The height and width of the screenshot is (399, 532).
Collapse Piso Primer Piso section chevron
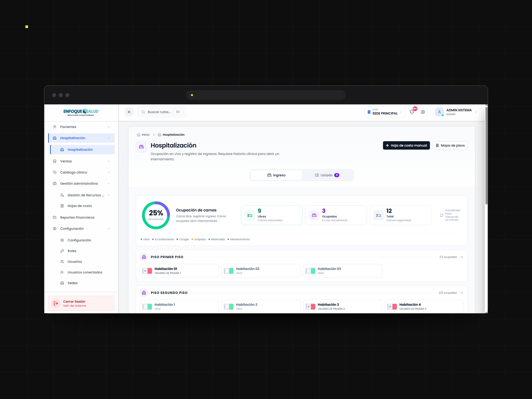(x=462, y=257)
